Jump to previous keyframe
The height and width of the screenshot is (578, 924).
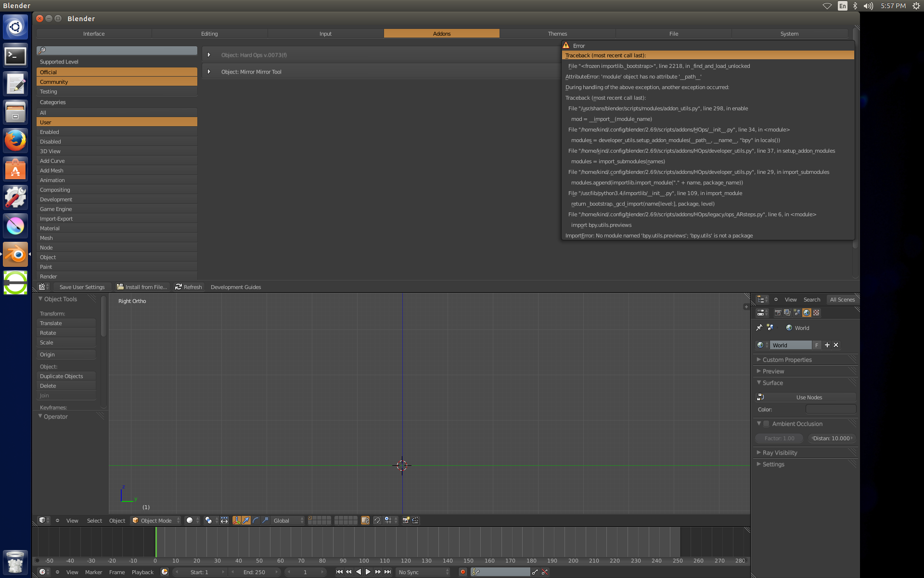(x=349, y=572)
